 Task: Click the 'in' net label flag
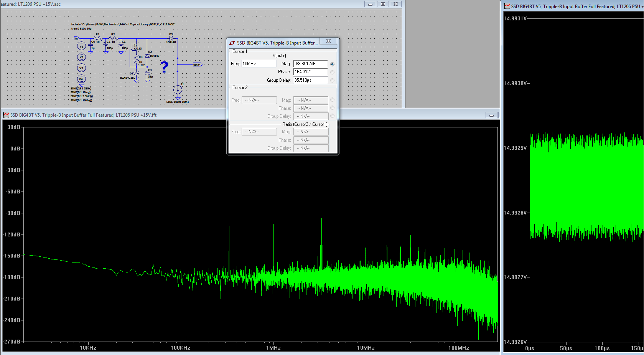[x=76, y=38]
